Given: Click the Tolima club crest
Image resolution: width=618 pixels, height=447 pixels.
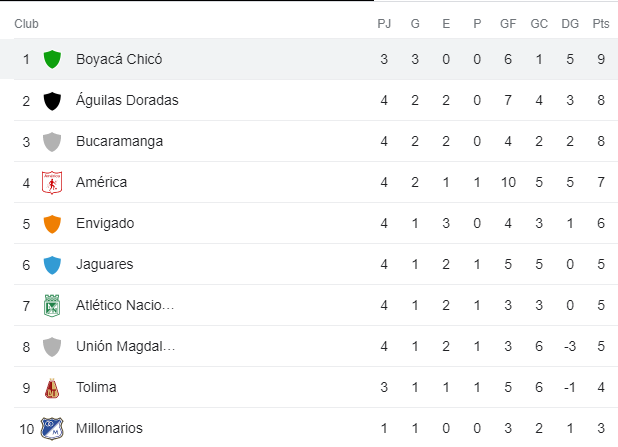Looking at the screenshot, I should click(52, 387).
